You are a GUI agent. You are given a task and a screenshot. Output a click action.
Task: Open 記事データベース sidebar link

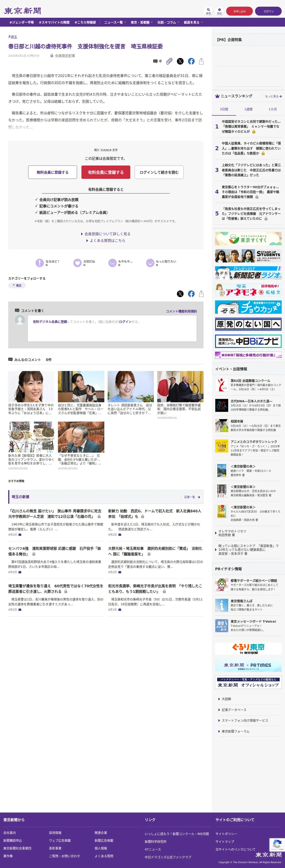(234, 710)
